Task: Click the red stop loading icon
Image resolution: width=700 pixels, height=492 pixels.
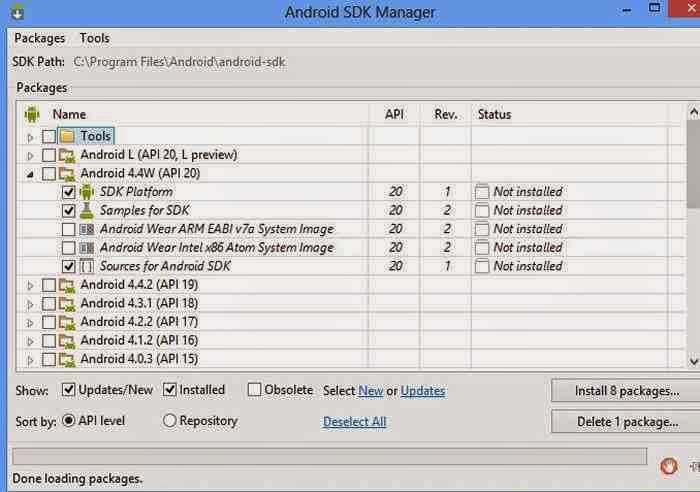Action: pyautogui.click(x=669, y=465)
